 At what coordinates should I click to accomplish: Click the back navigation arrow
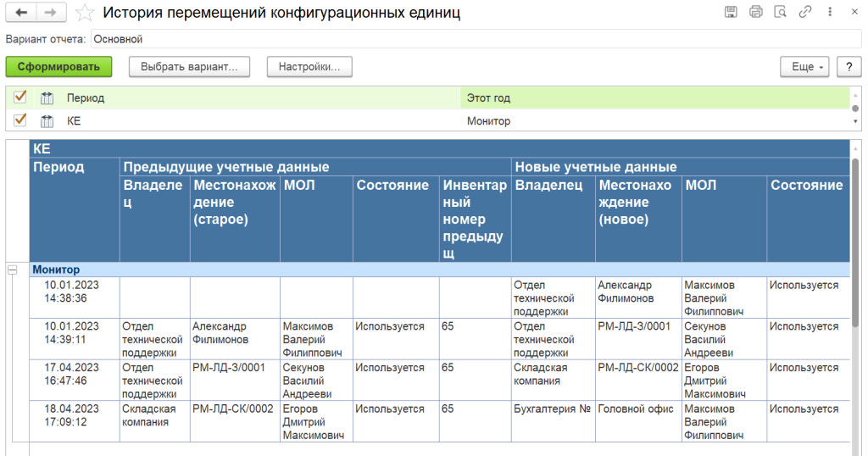[x=21, y=13]
